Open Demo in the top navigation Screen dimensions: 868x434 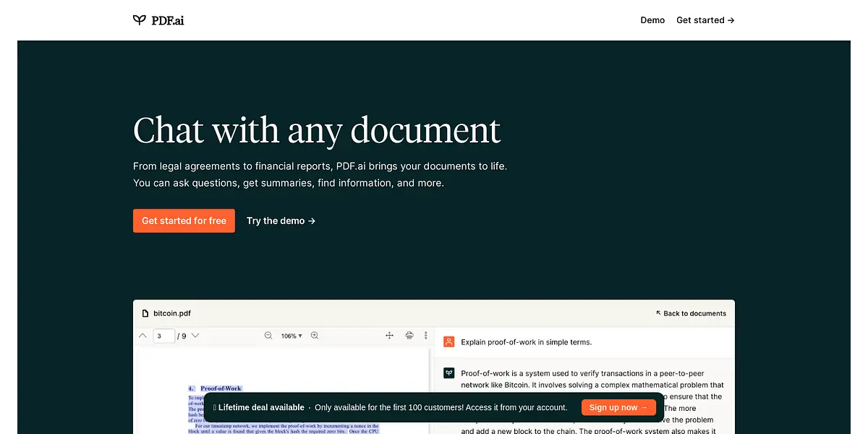pos(652,20)
